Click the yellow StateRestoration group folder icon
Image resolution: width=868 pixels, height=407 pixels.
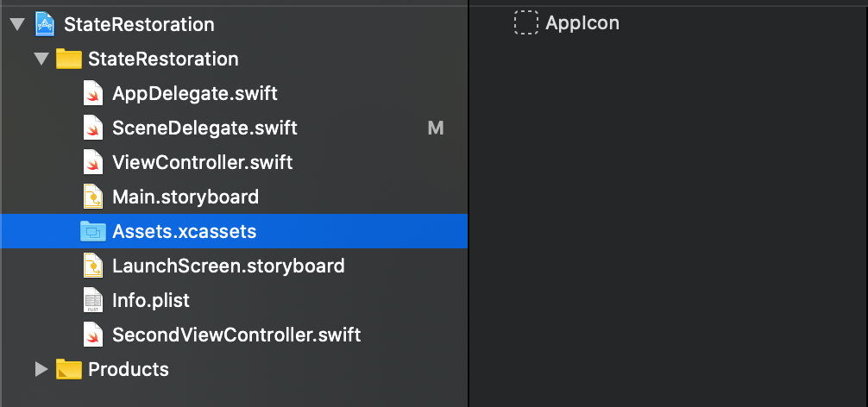69,59
